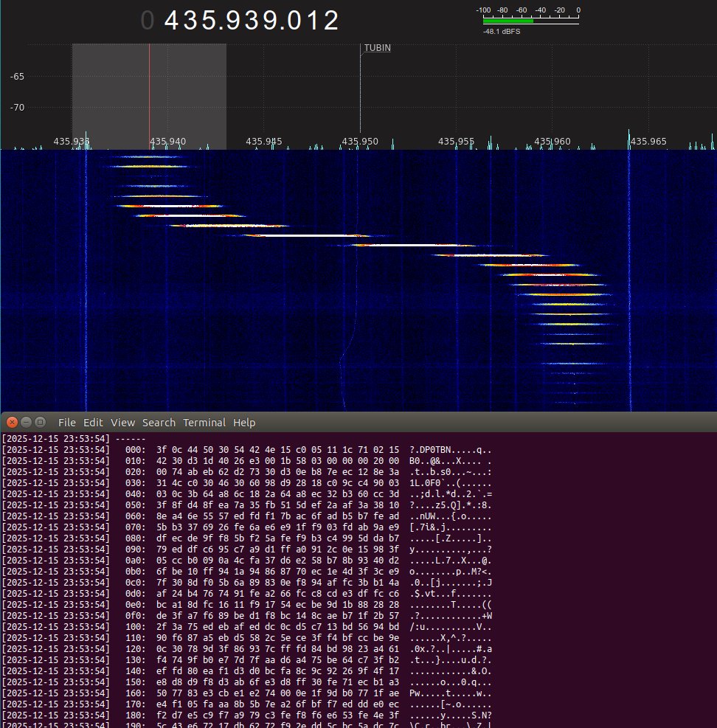Click the TUBIN bookmark label on the spectrum
The width and height of the screenshot is (717, 728).
point(377,48)
